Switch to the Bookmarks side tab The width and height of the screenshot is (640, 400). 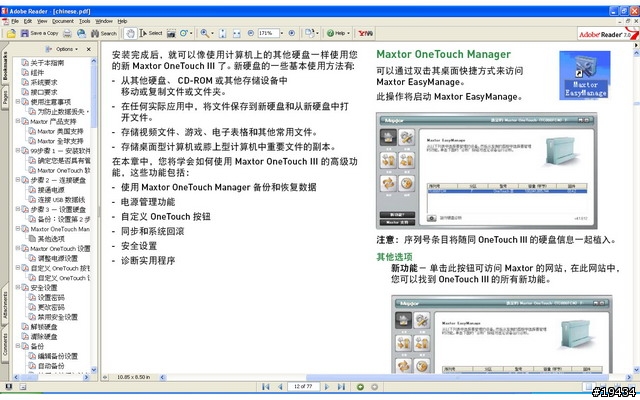(x=5, y=65)
